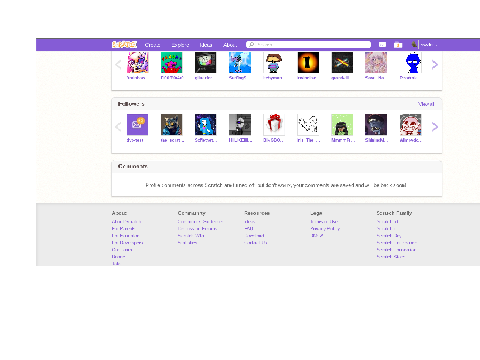Open the Explore menu item
The height and width of the screenshot is (360, 480).
[180, 45]
